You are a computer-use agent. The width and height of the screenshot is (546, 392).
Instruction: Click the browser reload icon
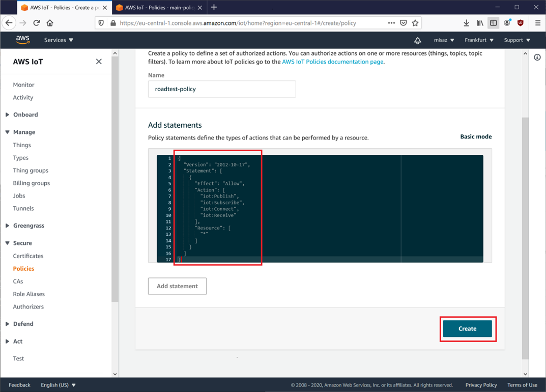tap(37, 23)
